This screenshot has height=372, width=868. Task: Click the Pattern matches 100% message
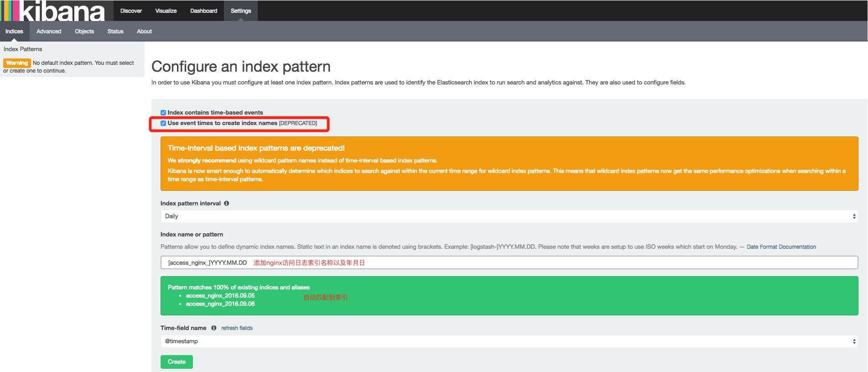(x=239, y=288)
